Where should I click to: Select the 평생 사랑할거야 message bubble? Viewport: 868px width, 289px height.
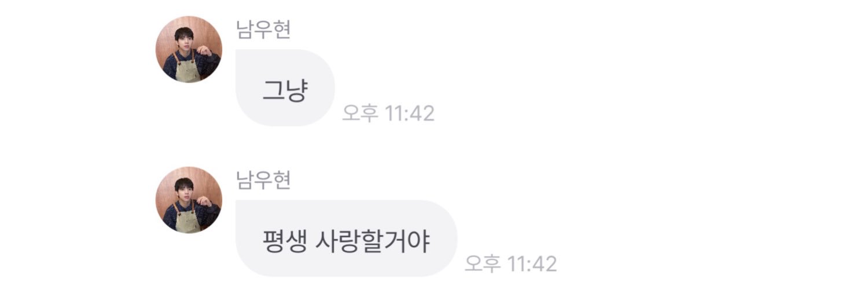pos(346,239)
